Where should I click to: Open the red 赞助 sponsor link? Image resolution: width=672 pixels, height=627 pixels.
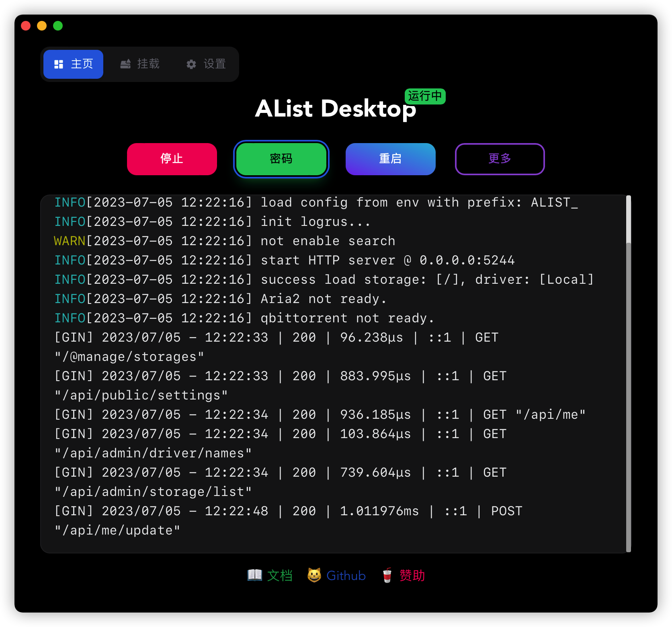[x=412, y=576]
